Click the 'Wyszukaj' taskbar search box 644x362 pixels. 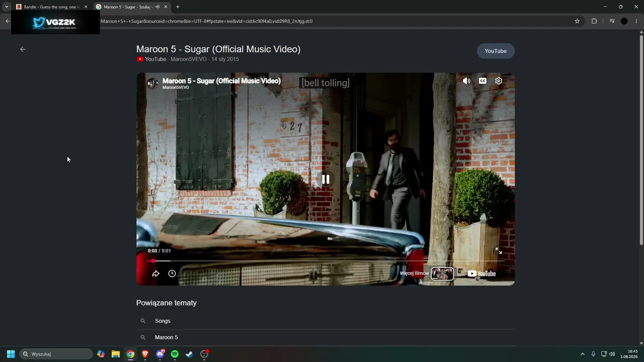[56, 354]
